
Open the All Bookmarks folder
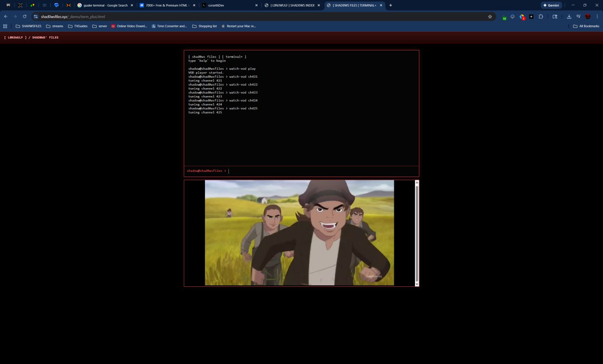click(x=586, y=26)
